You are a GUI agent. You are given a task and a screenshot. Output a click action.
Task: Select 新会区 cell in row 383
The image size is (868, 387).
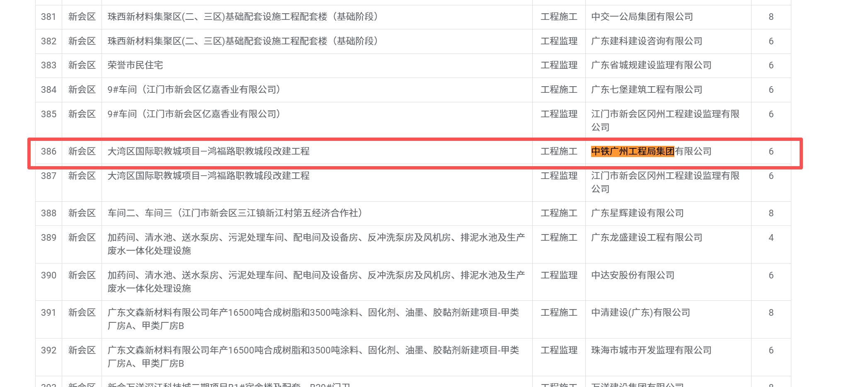tap(82, 65)
